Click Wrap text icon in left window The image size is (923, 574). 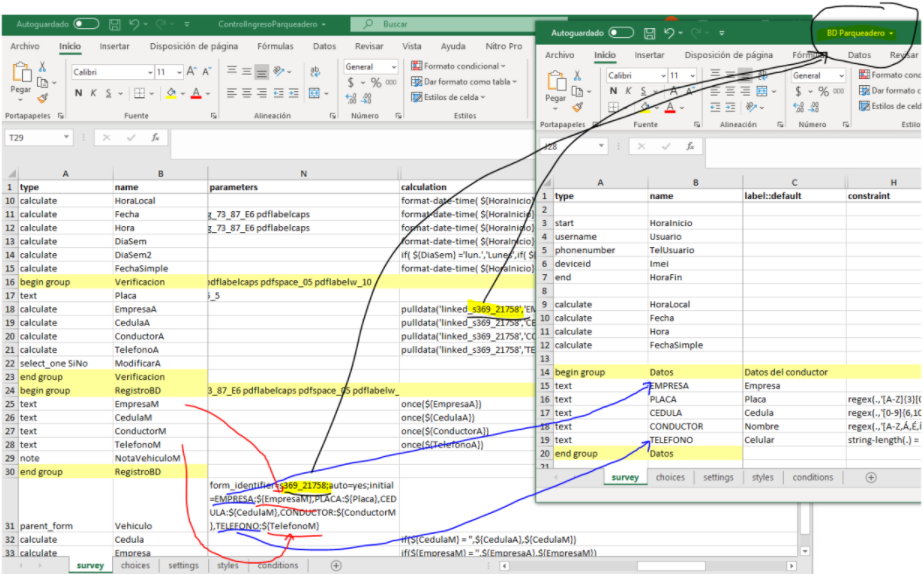pyautogui.click(x=315, y=72)
